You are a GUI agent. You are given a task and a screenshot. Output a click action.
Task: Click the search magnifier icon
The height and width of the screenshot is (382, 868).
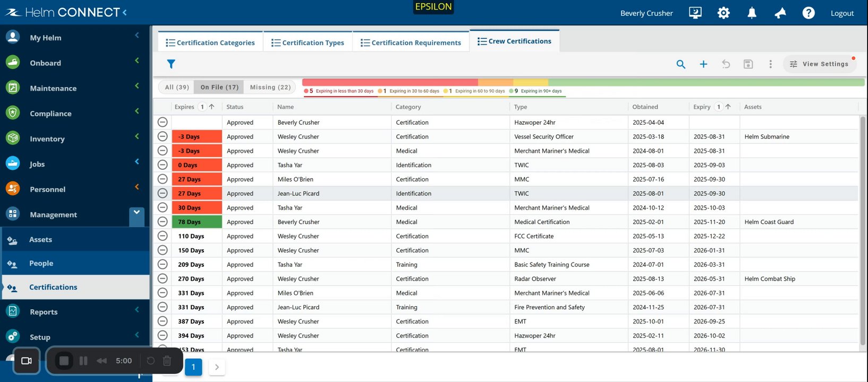point(680,64)
